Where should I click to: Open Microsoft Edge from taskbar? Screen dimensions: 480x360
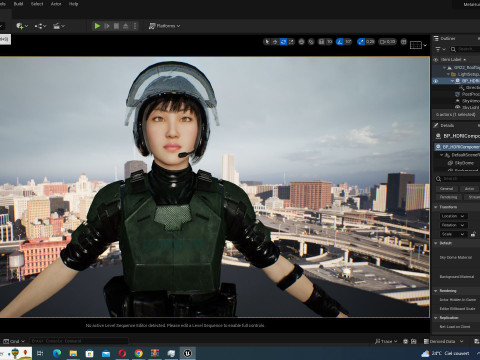pos(57,353)
